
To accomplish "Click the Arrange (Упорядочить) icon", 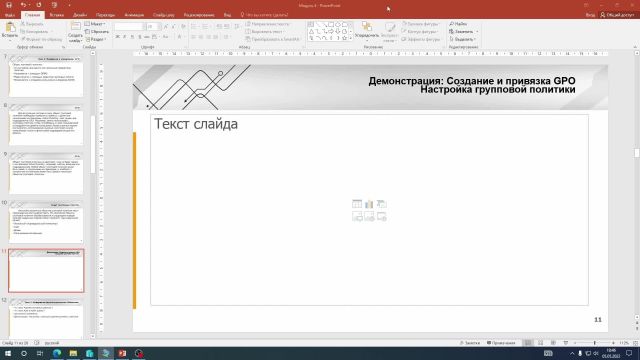I will 367,27.
